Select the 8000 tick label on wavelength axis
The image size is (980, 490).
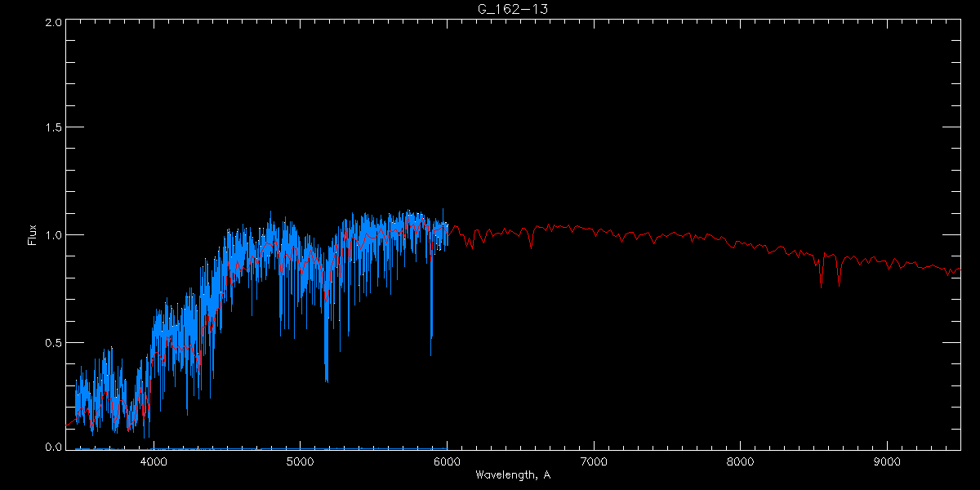tap(741, 461)
